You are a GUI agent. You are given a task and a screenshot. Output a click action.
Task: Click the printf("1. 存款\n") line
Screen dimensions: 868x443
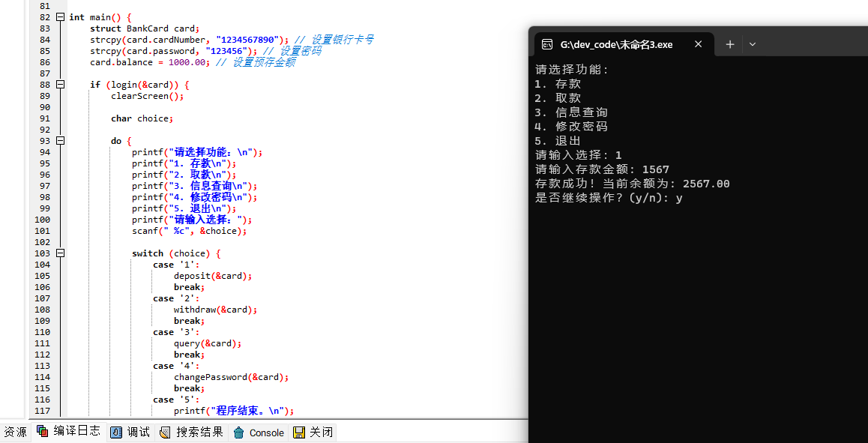(184, 163)
